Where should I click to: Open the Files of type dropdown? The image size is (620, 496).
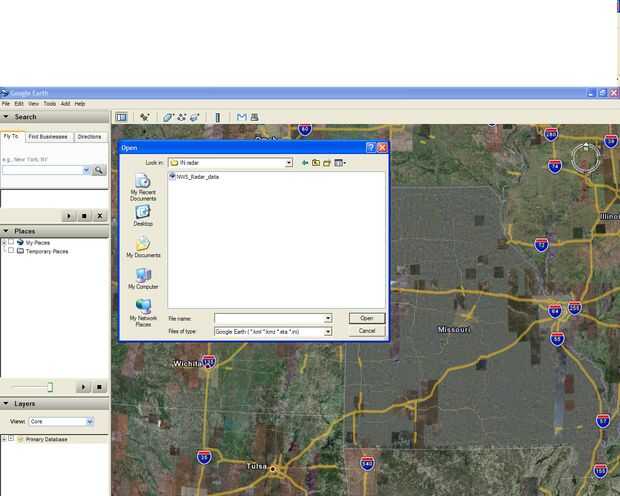point(328,332)
